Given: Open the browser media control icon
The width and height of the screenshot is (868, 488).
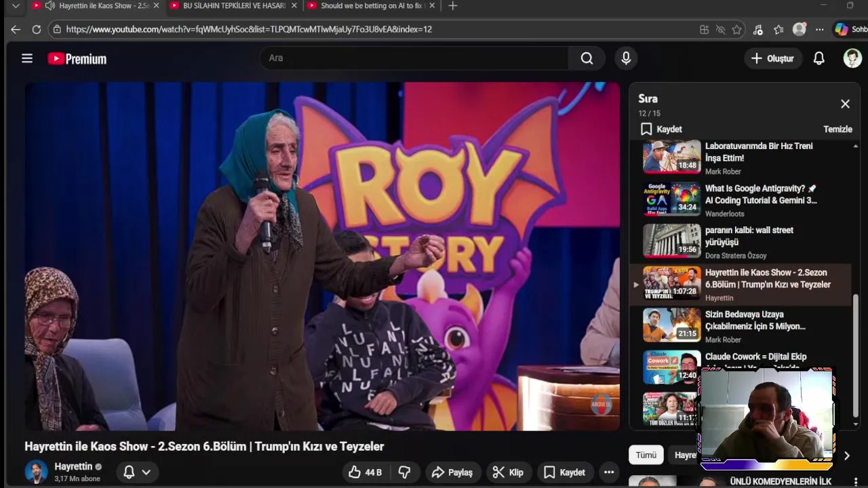Looking at the screenshot, I should tap(758, 29).
